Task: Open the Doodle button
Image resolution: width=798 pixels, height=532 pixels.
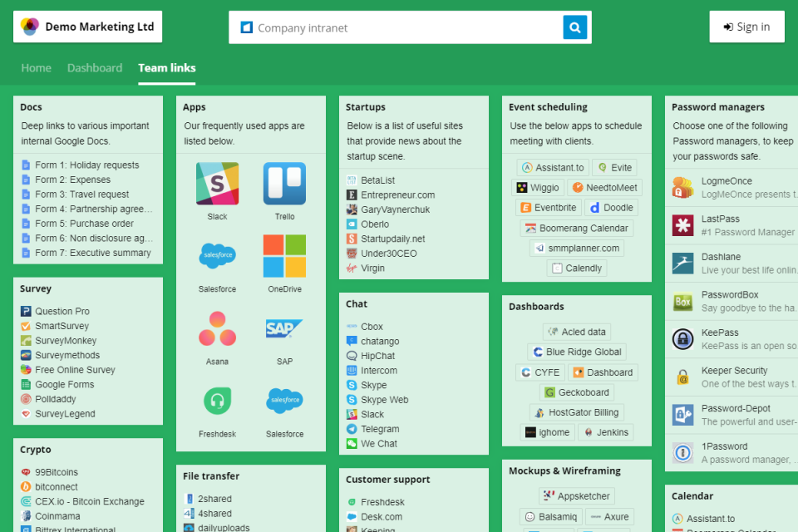Action: pyautogui.click(x=611, y=208)
